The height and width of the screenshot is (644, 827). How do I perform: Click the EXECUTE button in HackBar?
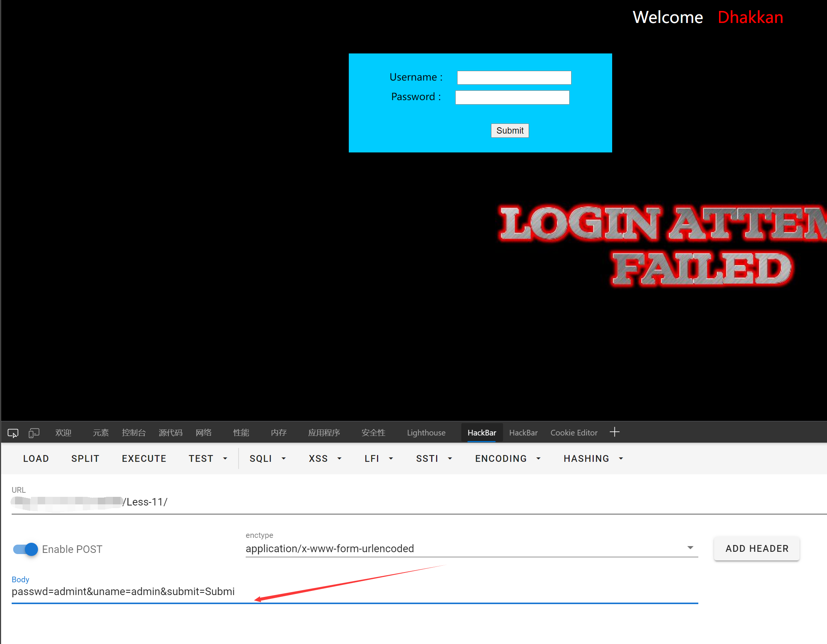pos(144,458)
